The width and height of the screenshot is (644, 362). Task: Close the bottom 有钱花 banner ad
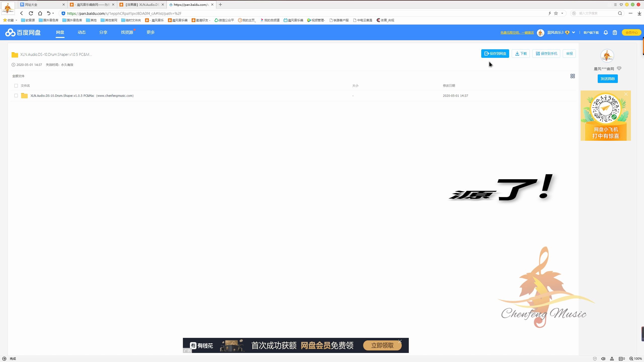(x=400, y=341)
